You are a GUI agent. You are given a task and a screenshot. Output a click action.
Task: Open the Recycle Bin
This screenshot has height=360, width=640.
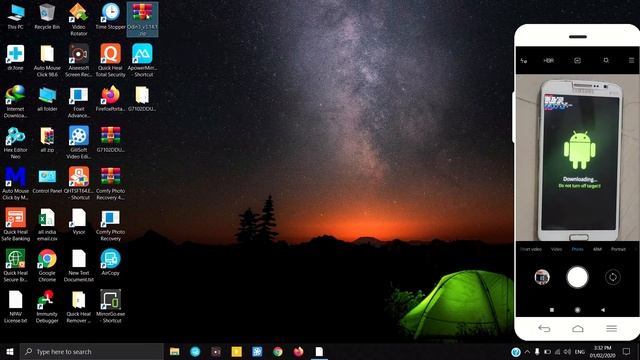(47, 16)
